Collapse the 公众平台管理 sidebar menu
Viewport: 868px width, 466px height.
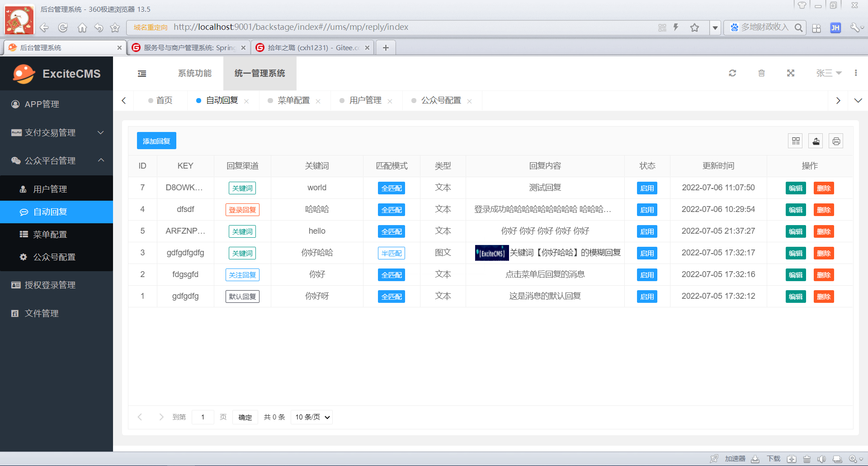pos(57,160)
